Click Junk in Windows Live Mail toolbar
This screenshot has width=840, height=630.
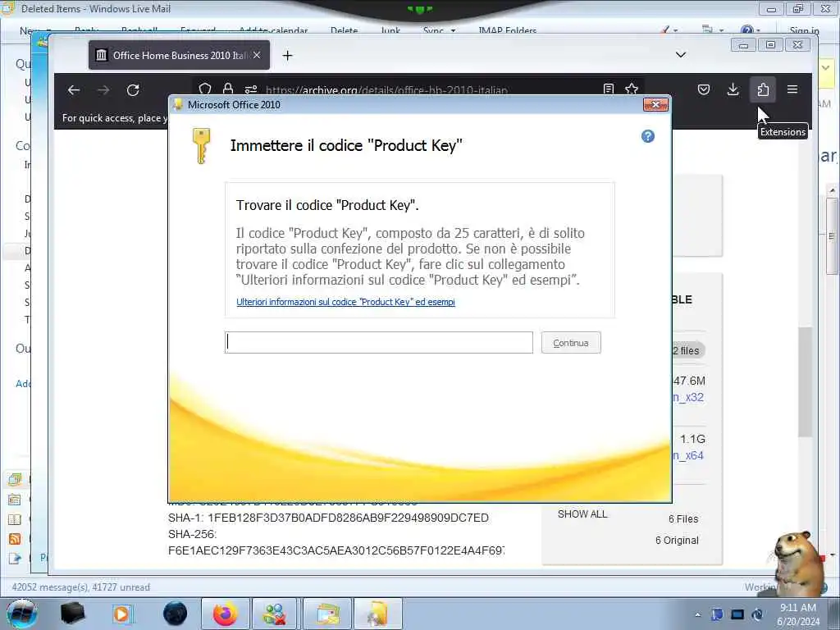pyautogui.click(x=390, y=30)
